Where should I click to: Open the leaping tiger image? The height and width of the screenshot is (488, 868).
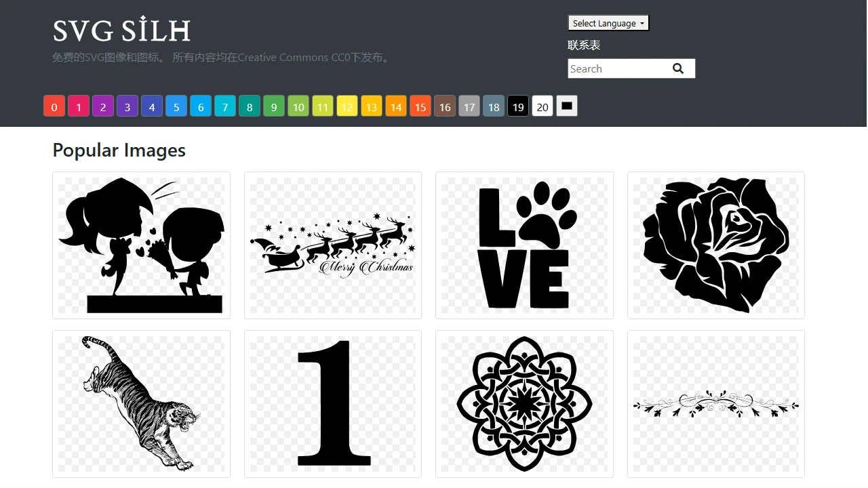[x=141, y=404]
